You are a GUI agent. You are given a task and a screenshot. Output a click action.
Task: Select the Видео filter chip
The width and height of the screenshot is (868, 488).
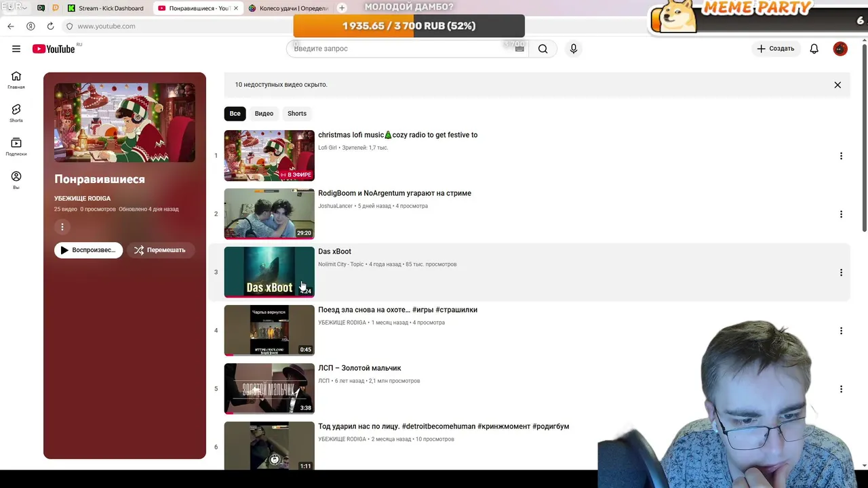coord(264,113)
